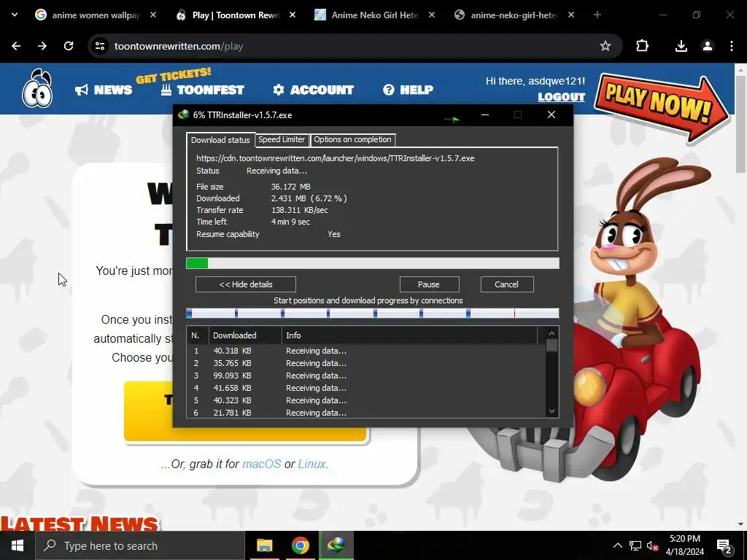The image size is (747, 560).
Task: Click the Linux download link
Action: click(x=312, y=464)
